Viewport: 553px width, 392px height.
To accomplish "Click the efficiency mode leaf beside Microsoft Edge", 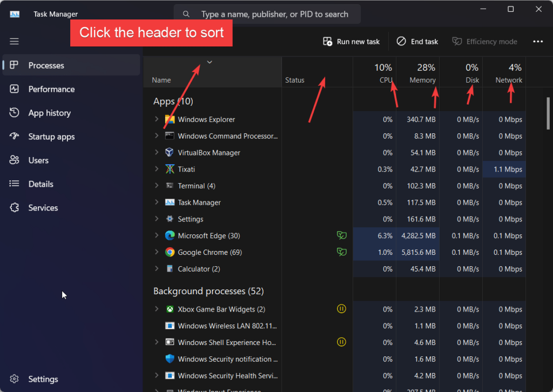I will [341, 235].
